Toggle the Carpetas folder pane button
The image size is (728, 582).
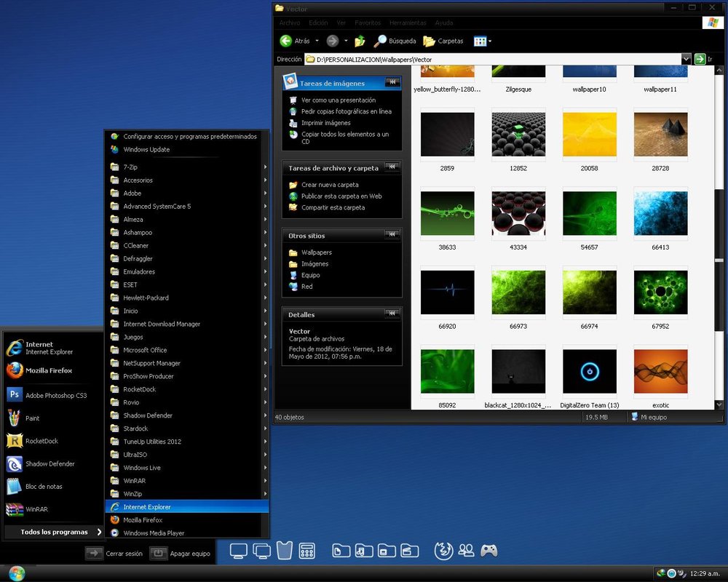[x=443, y=41]
